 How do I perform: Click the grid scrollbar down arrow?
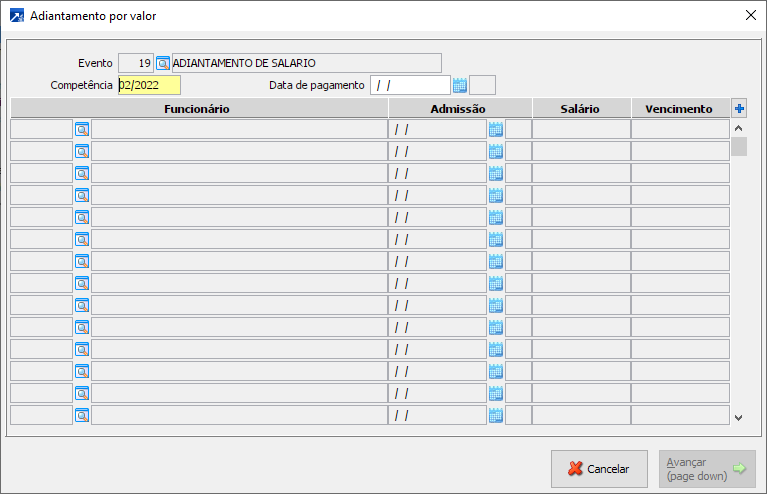(739, 418)
